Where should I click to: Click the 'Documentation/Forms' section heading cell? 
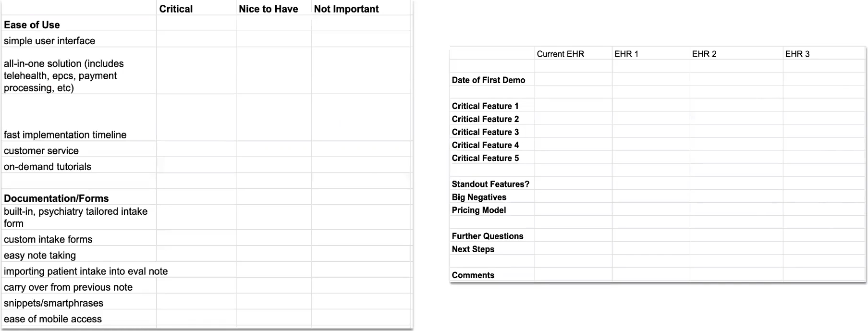[56, 198]
